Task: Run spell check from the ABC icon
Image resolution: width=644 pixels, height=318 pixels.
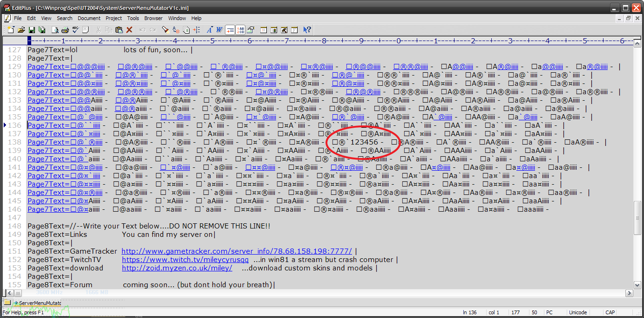Action: pos(75,30)
